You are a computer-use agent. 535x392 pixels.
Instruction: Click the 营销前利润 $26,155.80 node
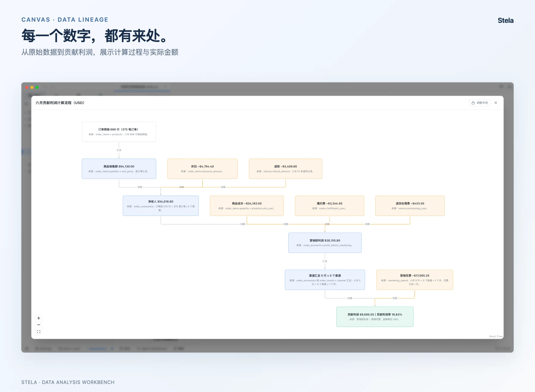coord(325,243)
